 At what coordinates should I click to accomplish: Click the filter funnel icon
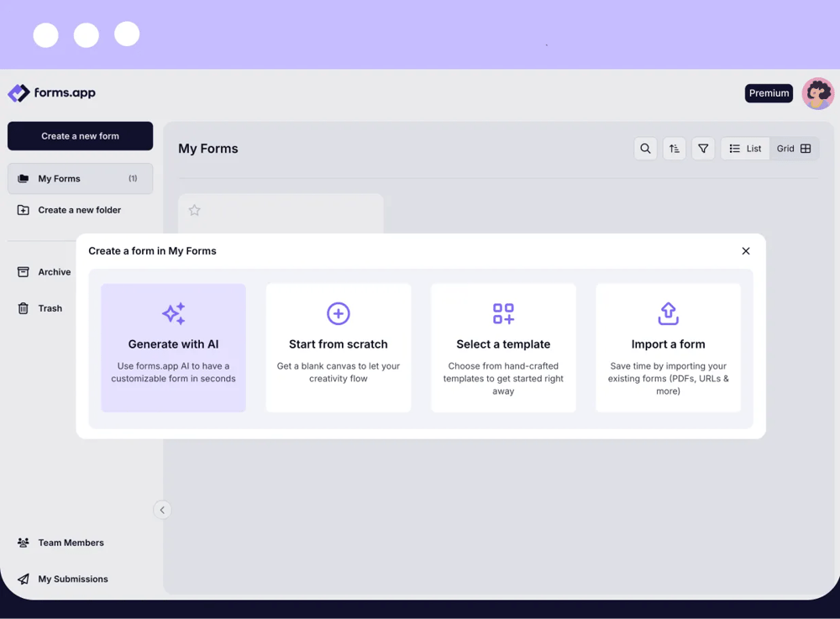point(703,149)
